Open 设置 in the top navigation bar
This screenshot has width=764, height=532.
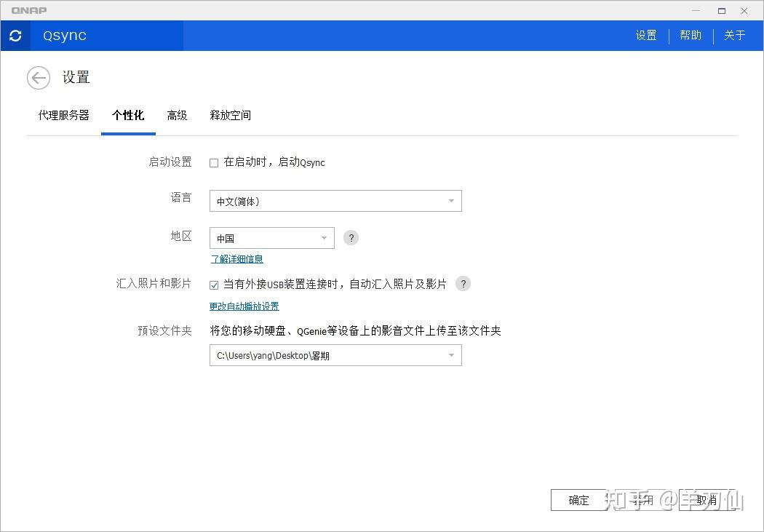[645, 35]
